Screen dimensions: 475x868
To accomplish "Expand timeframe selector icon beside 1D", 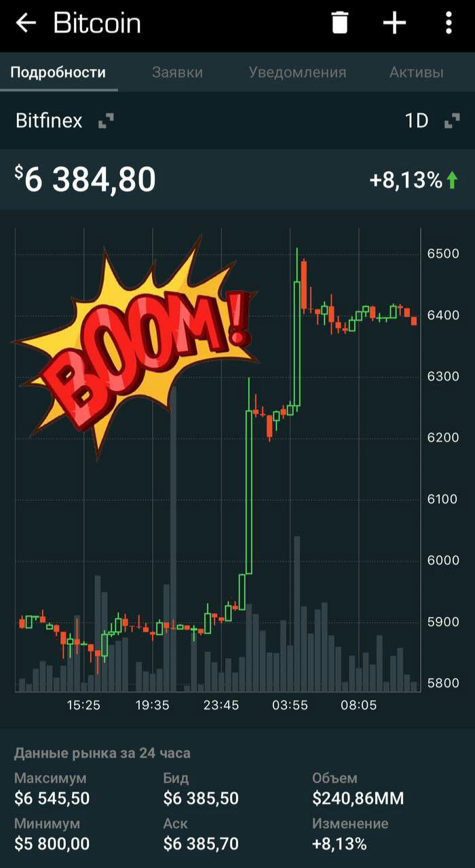I will [x=452, y=121].
